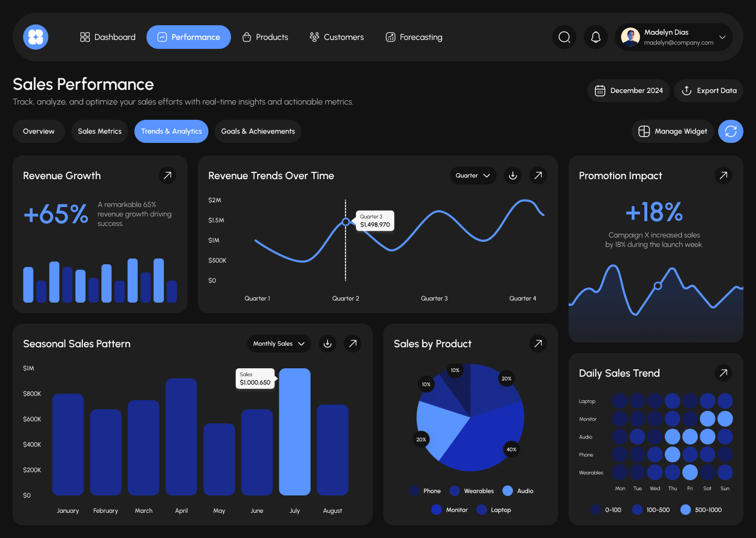
Task: Click the refresh icon next to Manage Widget
Action: pos(730,131)
